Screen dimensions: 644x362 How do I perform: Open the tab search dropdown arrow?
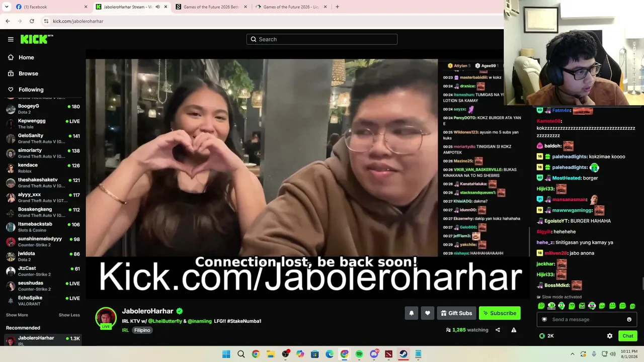point(8,7)
